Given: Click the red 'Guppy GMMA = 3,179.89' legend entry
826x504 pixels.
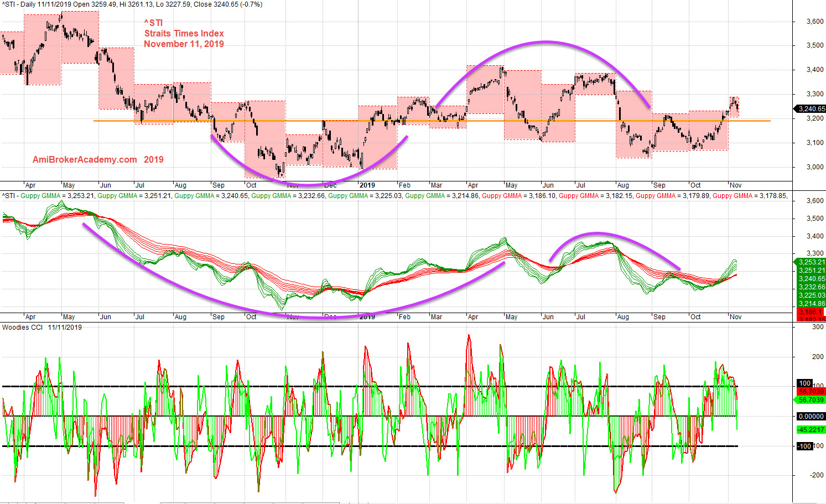Looking at the screenshot, I should [x=673, y=196].
